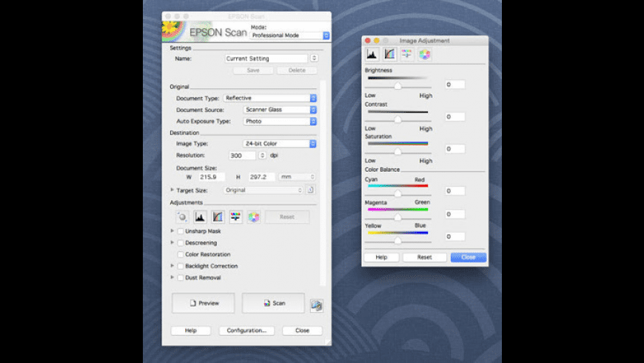Click Settings Name field
Viewport: 644px width, 363px height.
coord(266,59)
